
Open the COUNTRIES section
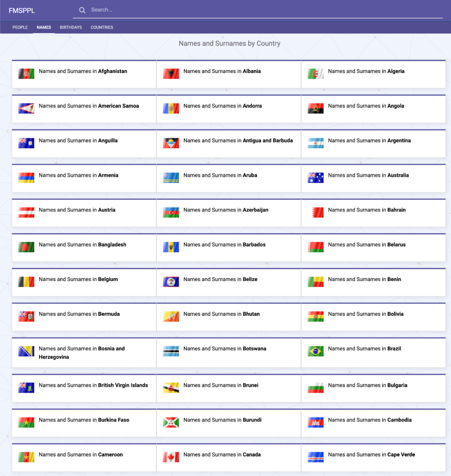click(102, 27)
